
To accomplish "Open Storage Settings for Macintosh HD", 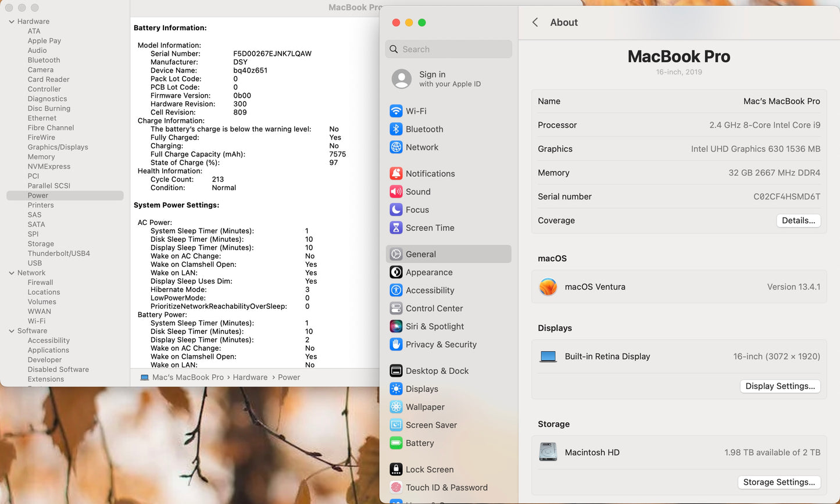I will (779, 482).
